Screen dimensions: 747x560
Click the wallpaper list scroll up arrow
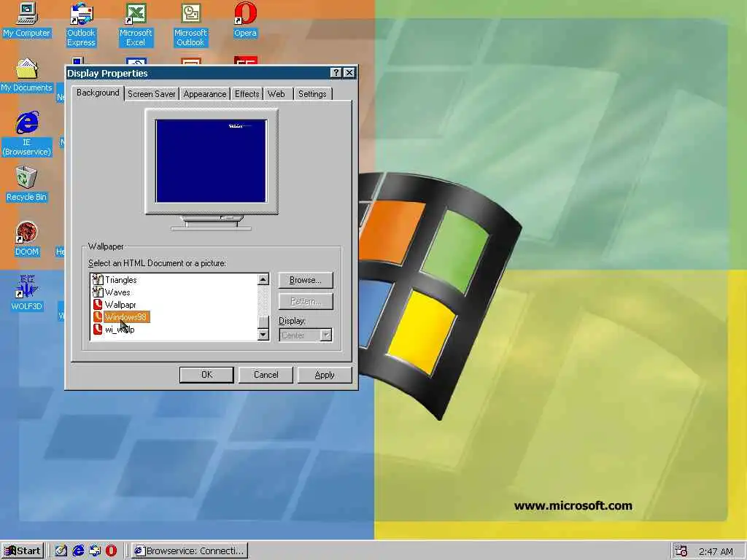tap(263, 279)
